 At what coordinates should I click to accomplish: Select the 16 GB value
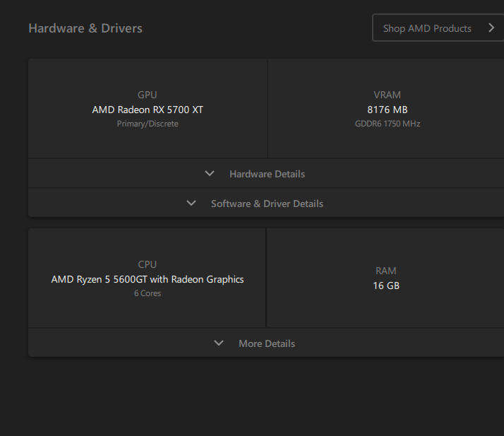point(386,285)
